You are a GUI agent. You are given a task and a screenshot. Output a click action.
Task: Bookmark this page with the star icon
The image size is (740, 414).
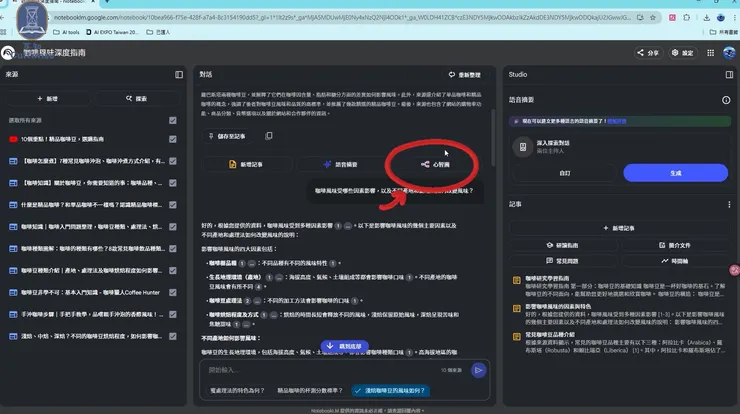tap(653, 17)
